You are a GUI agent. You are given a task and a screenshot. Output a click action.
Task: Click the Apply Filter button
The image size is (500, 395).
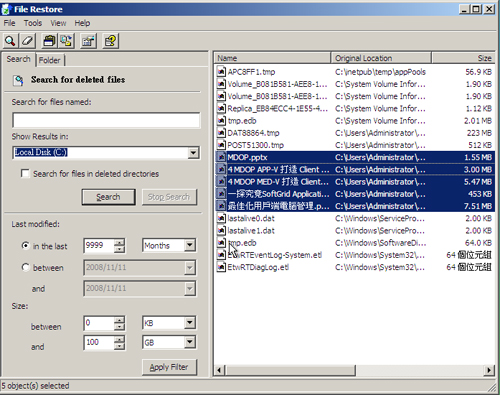pyautogui.click(x=169, y=367)
